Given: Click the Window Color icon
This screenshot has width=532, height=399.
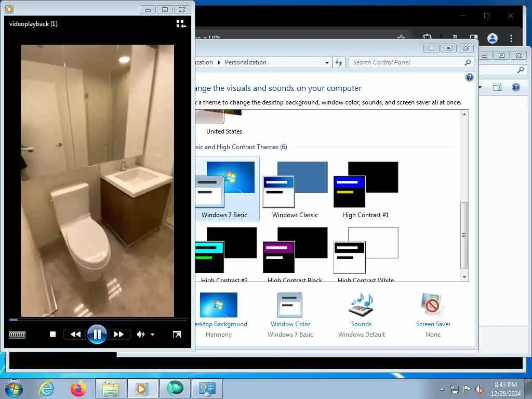Looking at the screenshot, I should pos(290,304).
